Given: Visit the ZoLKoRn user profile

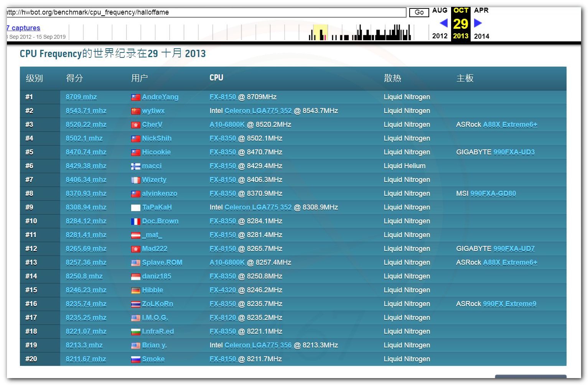Looking at the screenshot, I should coord(158,304).
